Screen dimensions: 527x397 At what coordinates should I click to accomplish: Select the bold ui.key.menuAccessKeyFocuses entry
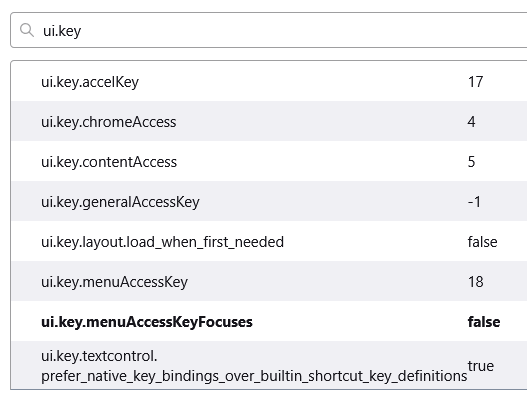269,321
